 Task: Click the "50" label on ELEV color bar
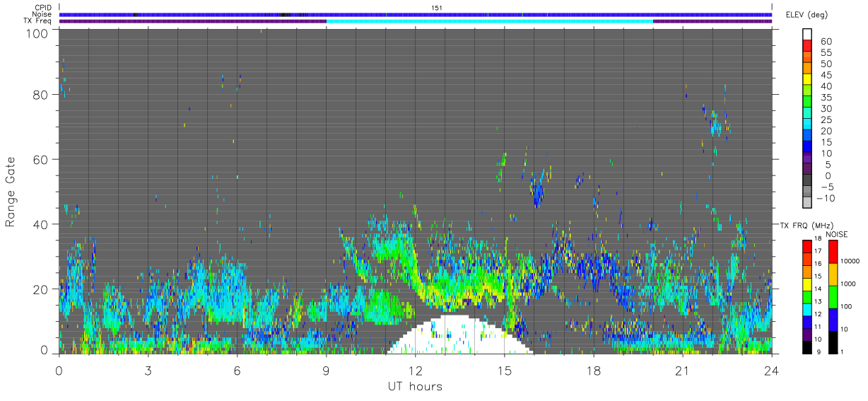(826, 64)
